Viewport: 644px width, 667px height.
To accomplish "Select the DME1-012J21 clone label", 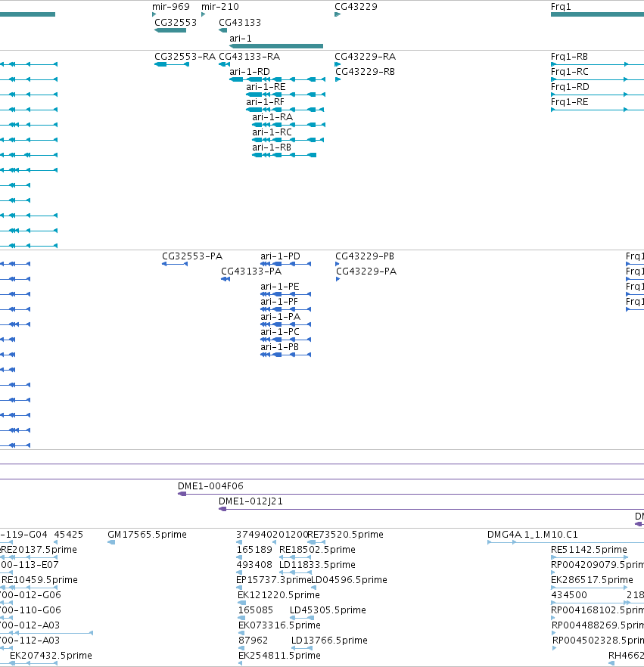I will click(x=250, y=501).
